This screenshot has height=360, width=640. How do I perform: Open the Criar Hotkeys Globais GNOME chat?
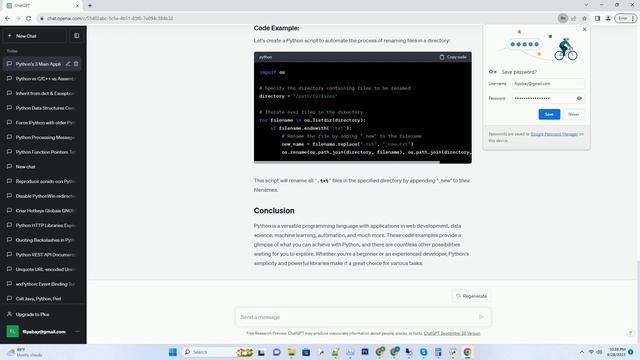(42, 211)
